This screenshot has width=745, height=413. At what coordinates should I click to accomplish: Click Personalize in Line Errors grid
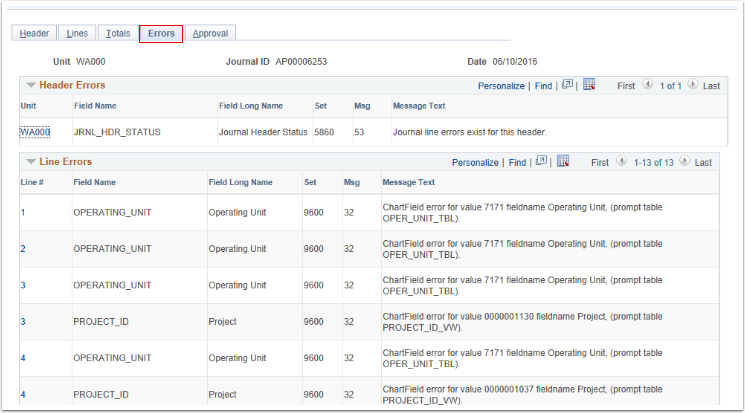click(475, 163)
